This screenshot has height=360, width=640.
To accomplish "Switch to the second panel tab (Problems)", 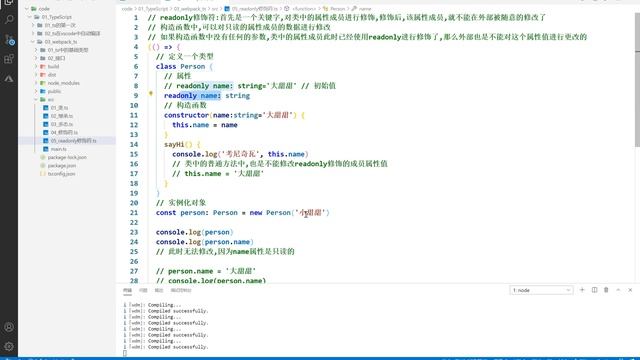I will 143,290.
